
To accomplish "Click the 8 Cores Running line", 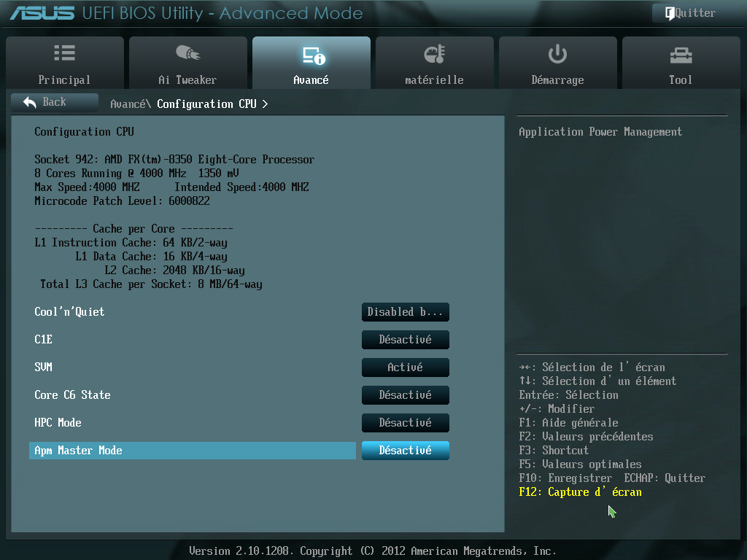I will click(136, 173).
